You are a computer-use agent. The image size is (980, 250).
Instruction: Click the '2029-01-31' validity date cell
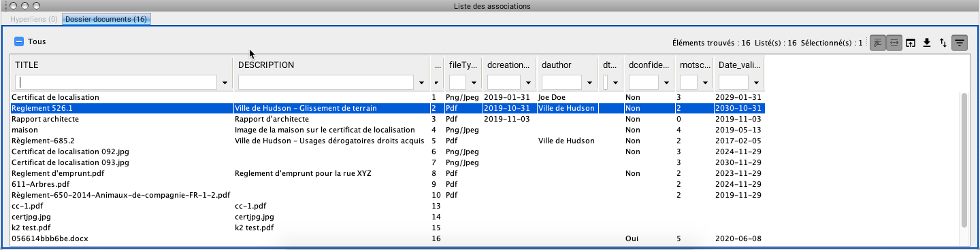[x=738, y=98]
